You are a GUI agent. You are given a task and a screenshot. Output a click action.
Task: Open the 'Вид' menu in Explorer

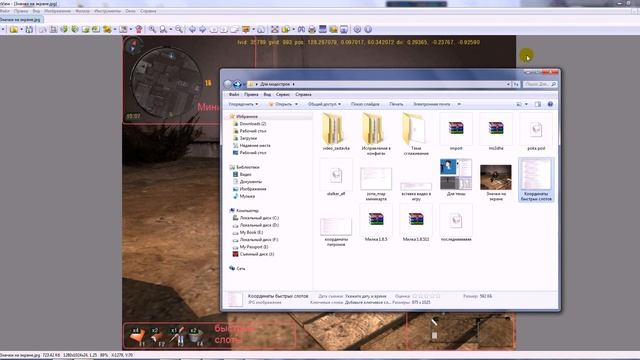pyautogui.click(x=267, y=95)
